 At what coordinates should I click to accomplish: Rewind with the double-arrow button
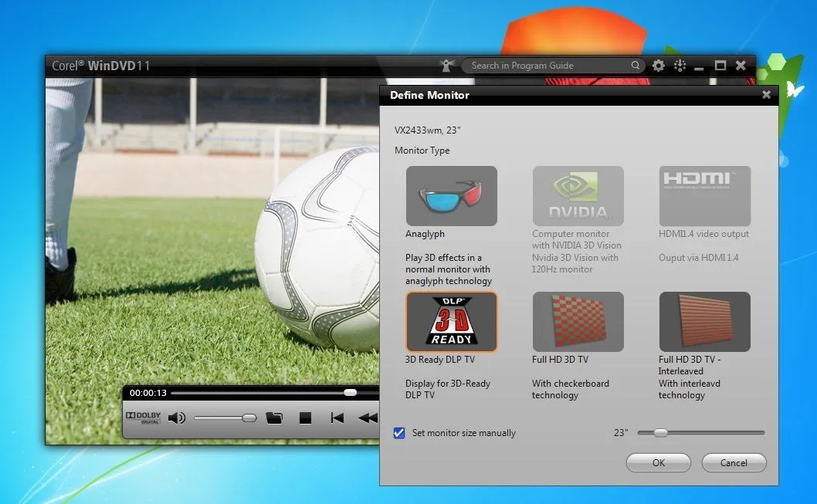pyautogui.click(x=368, y=418)
